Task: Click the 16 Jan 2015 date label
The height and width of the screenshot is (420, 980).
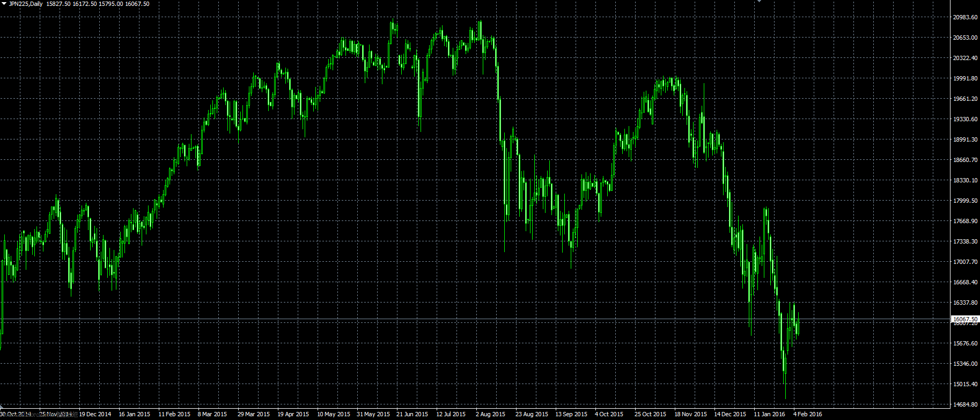Action: (134, 414)
